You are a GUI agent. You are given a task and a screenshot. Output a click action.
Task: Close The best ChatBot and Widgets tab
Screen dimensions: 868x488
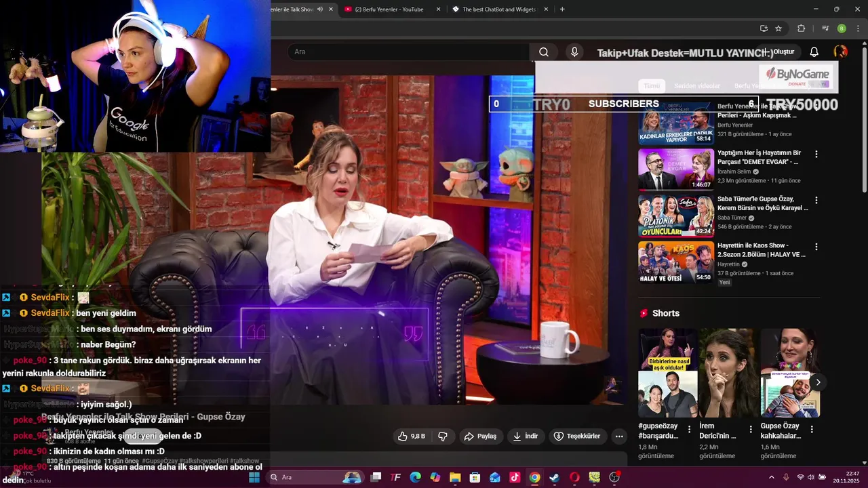tap(547, 9)
